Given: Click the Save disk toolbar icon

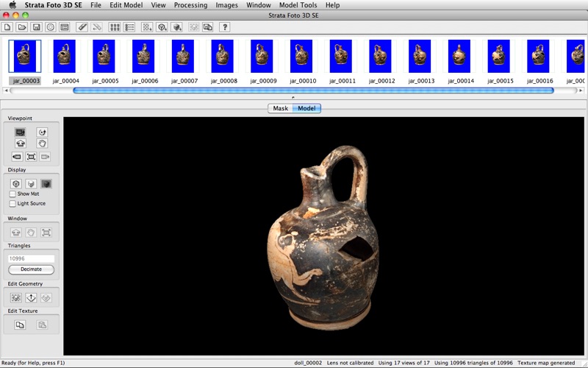Looking at the screenshot, I should click(36, 27).
